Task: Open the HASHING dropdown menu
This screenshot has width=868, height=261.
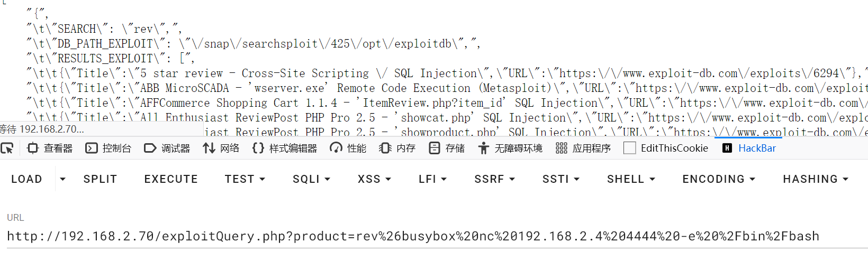Action: click(815, 179)
